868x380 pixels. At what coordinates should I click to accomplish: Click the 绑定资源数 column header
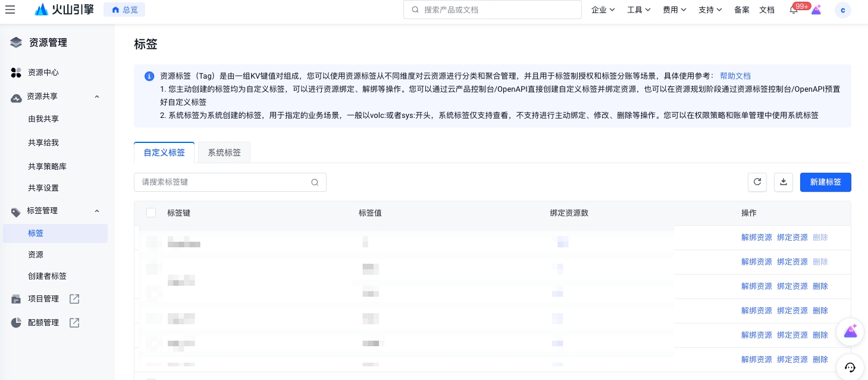pos(569,213)
